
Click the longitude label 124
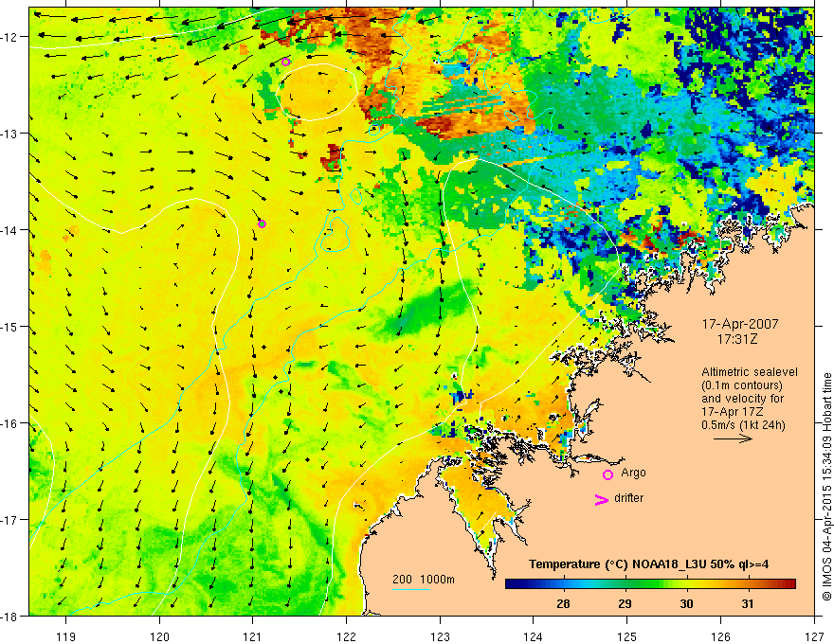[534, 636]
